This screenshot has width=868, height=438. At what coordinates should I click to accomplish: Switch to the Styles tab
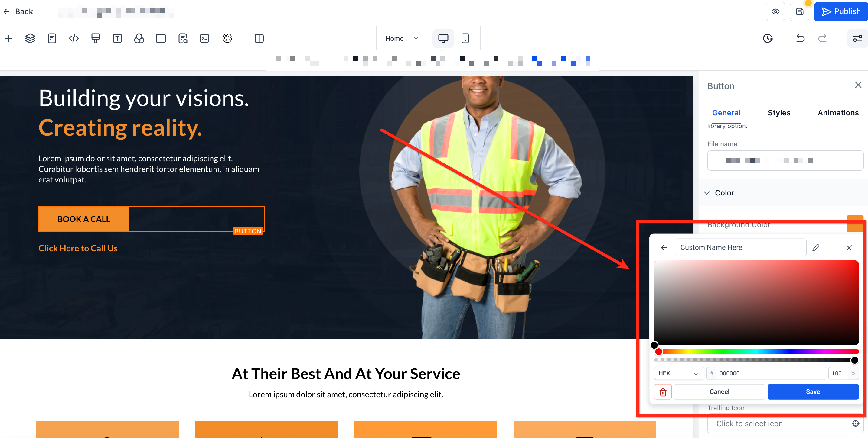coord(779,113)
